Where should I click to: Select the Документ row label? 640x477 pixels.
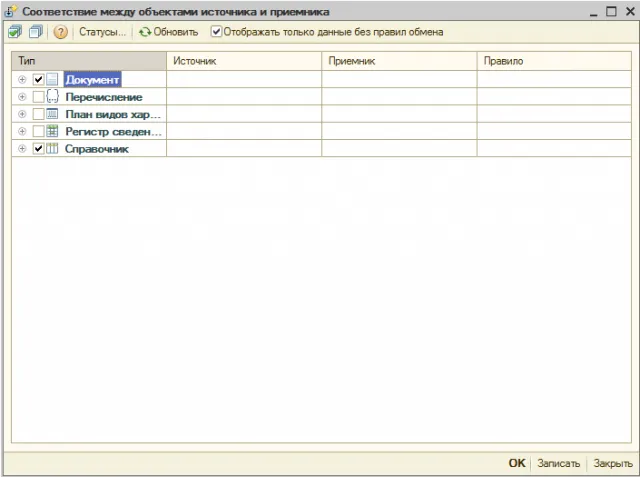tap(92, 80)
